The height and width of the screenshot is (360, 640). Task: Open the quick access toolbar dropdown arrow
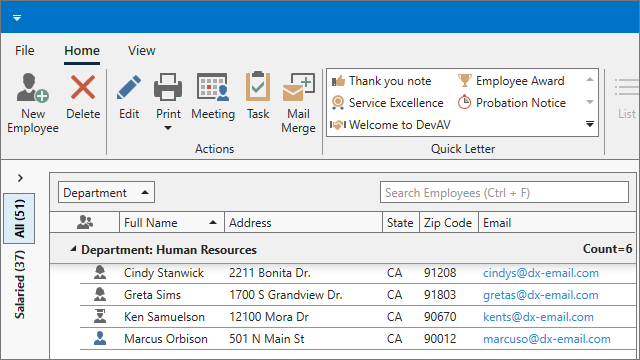[17, 18]
